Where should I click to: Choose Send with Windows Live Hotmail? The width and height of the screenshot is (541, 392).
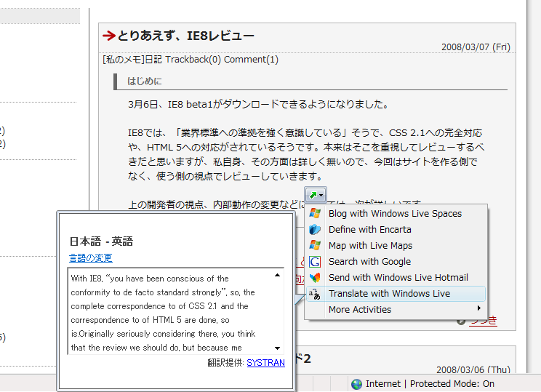396,277
